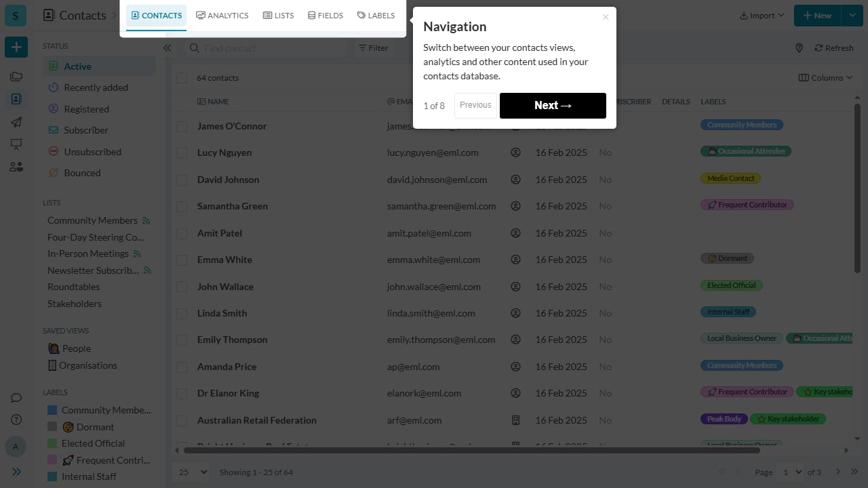Open the presentation screen icon in rail
This screenshot has width=868, height=488.
click(x=16, y=144)
